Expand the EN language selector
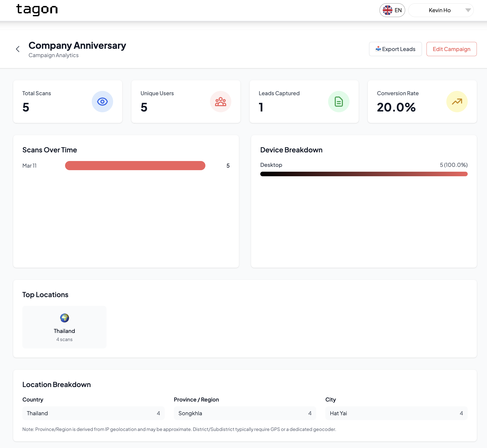Viewport: 487px width, 448px height. tap(392, 10)
